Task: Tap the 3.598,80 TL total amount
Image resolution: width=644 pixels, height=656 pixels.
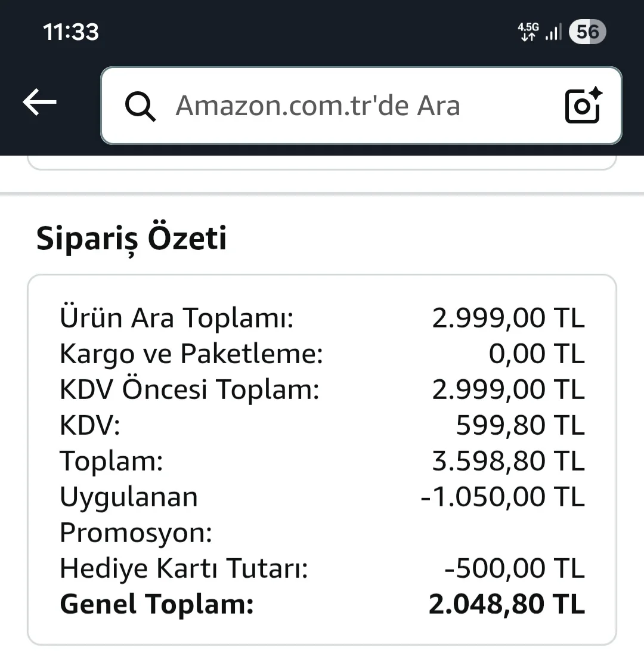Action: click(x=508, y=461)
